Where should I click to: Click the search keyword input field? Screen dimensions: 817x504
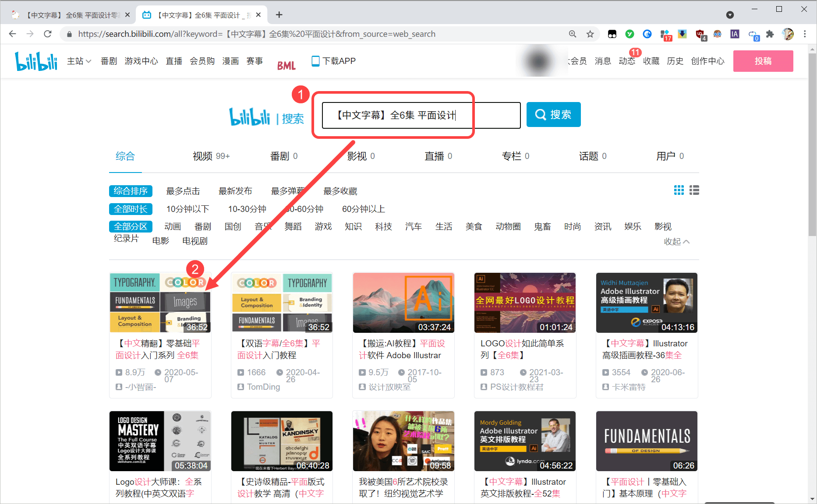click(421, 115)
